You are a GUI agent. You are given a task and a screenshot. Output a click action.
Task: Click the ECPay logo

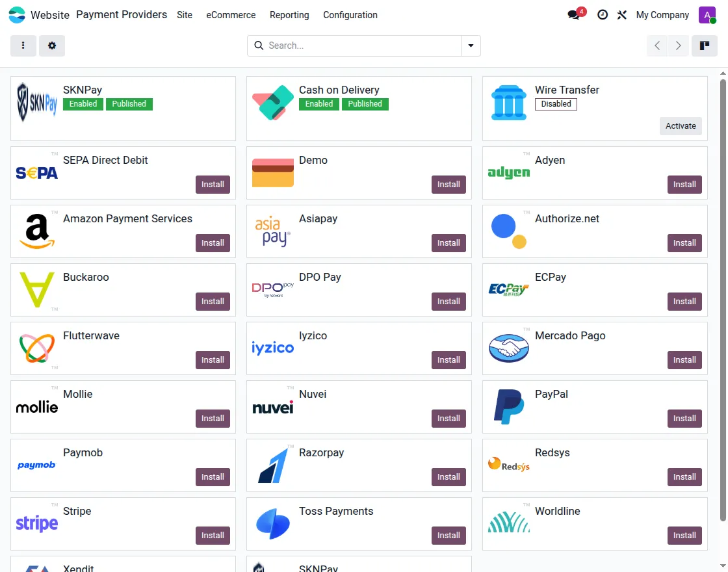[509, 290]
